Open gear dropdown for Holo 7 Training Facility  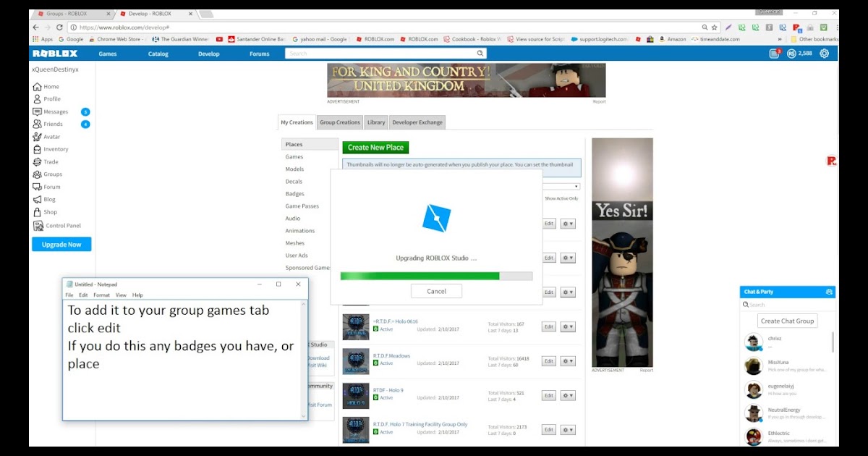click(x=568, y=430)
